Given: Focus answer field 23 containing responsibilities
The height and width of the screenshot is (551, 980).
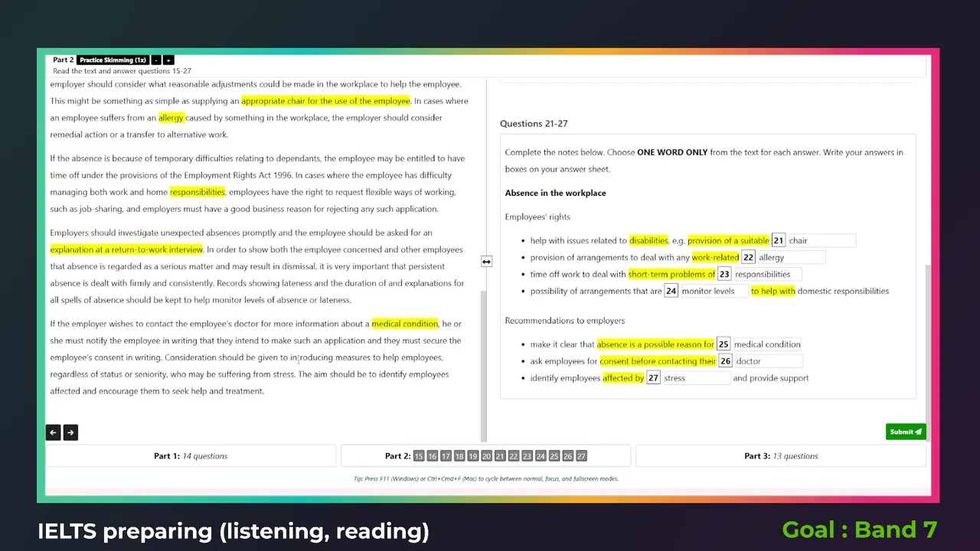Looking at the screenshot, I should point(767,274).
